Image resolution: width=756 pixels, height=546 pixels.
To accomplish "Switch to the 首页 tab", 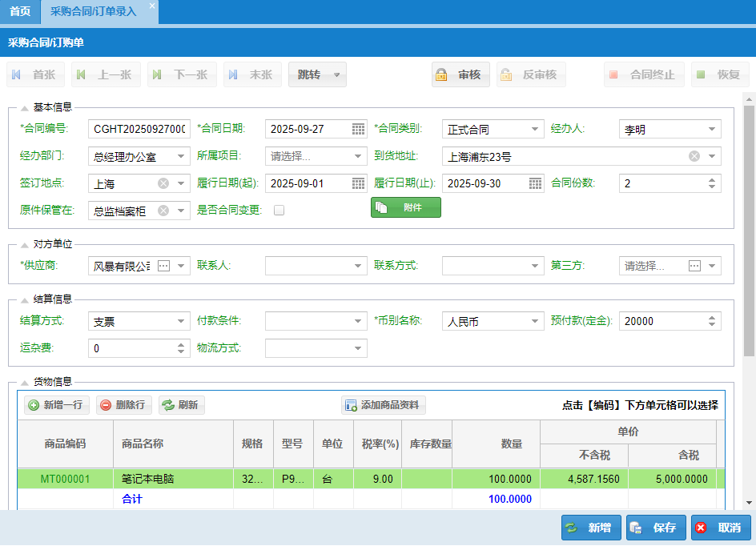I will [20, 11].
